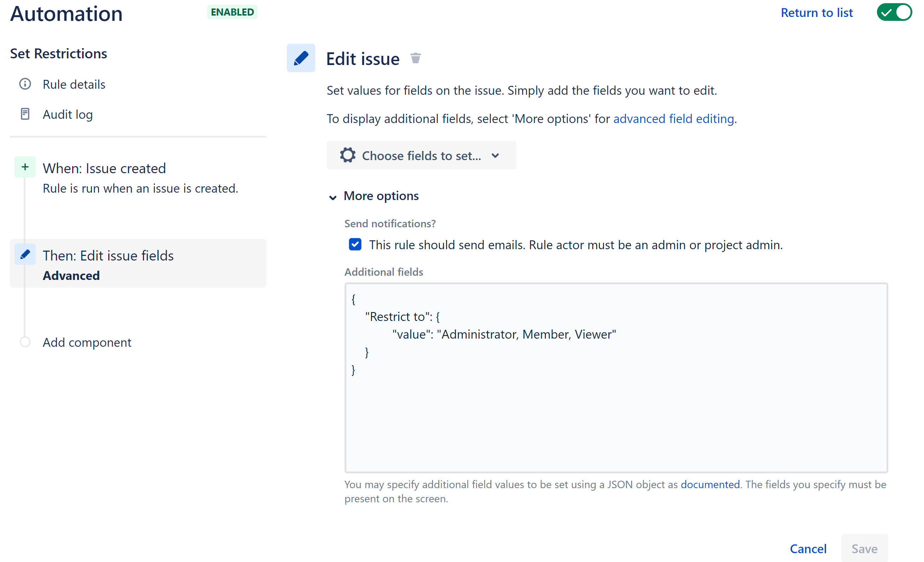Open the Audit log
This screenshot has height=562, width=924.
(x=68, y=114)
